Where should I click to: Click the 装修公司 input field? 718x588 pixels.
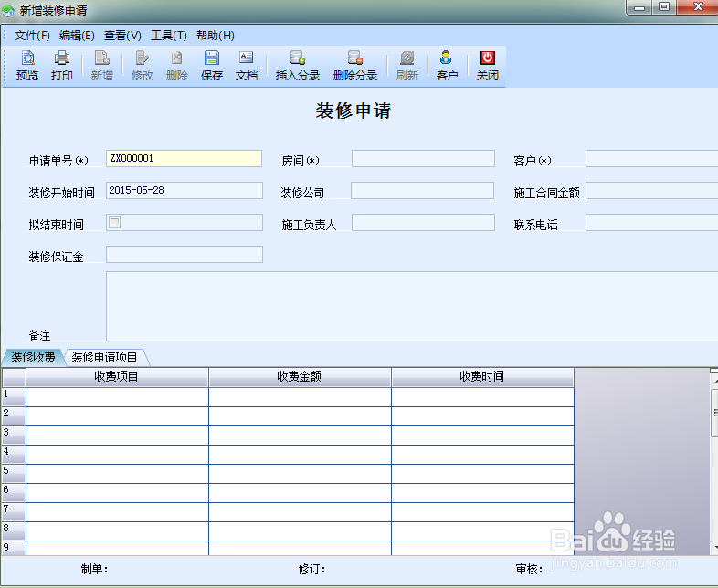coord(422,190)
